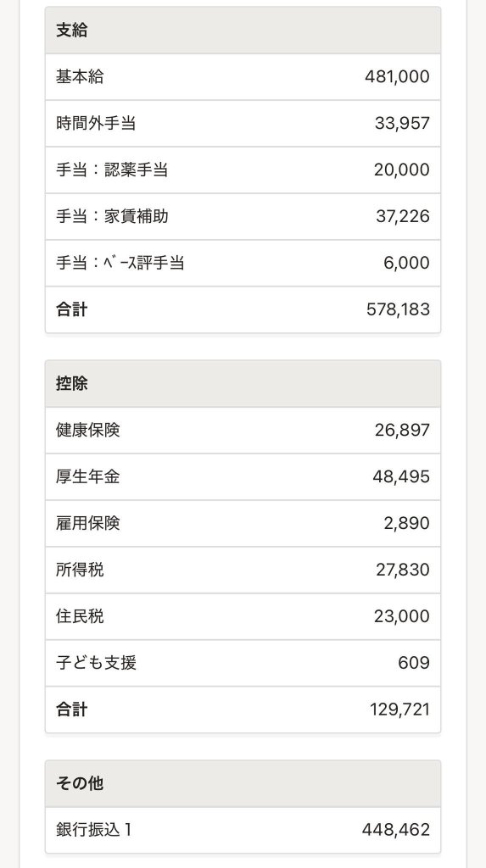Click the 48,495 厚生年金 amount
The width and height of the screenshot is (486, 868).
[x=400, y=476]
